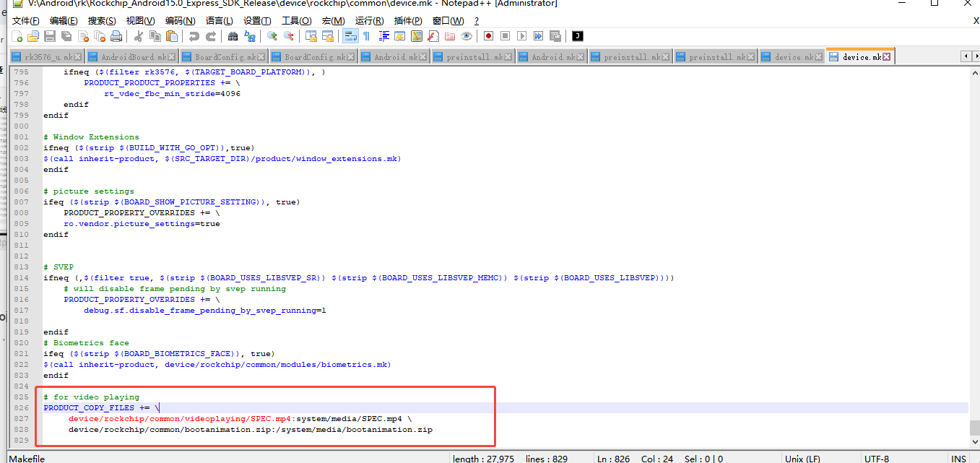Open the 语言(L) menu

(x=219, y=21)
